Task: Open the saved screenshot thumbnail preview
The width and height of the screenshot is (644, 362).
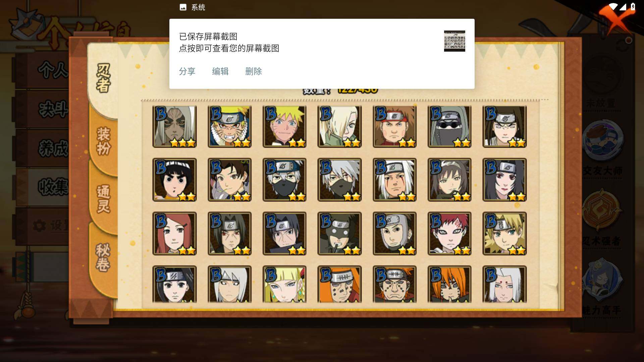Action: 454,41
